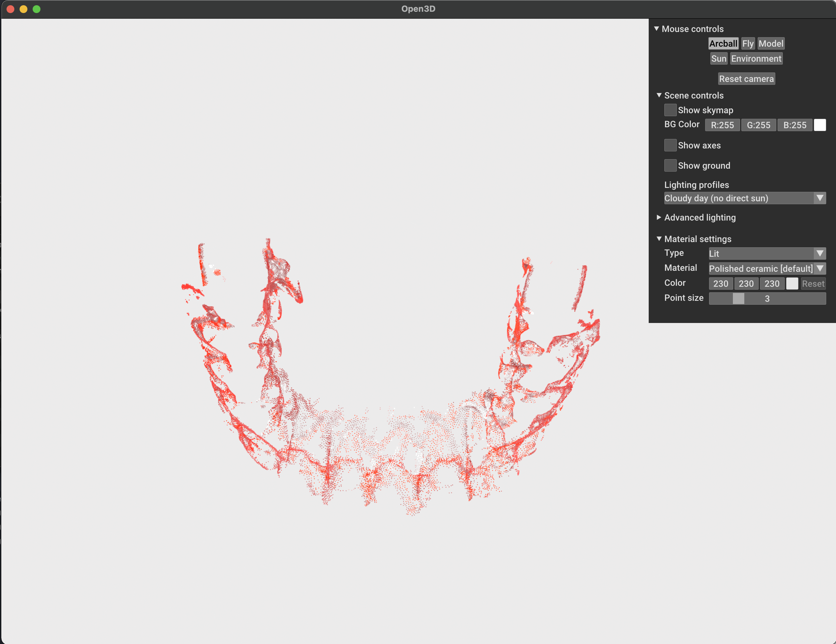Collapse the Scene controls section triangle

click(659, 95)
